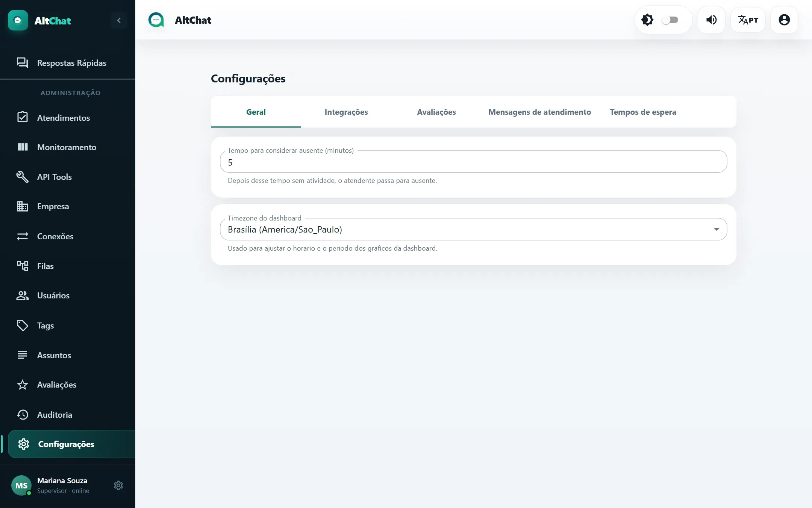The image size is (812, 508).
Task: Click the Avaliações star icon in sidebar
Action: click(x=23, y=385)
